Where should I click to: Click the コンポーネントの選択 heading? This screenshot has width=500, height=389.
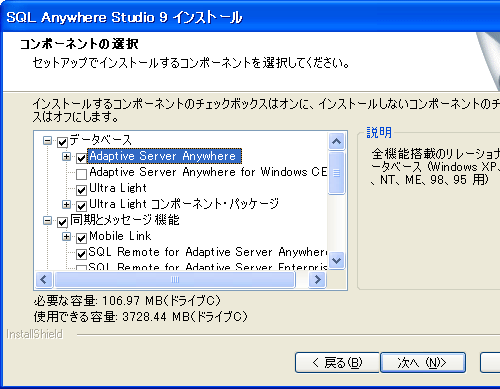79,44
